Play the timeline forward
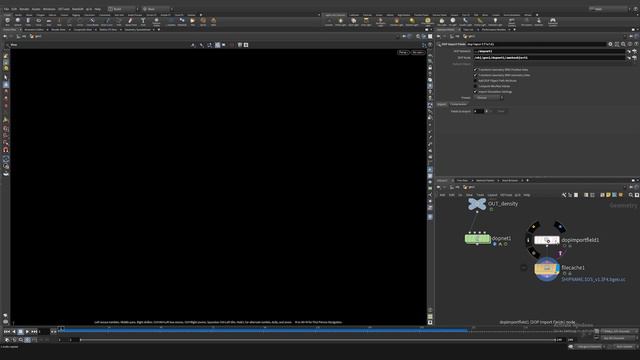Screen dimensions: 640x360 coord(27,332)
